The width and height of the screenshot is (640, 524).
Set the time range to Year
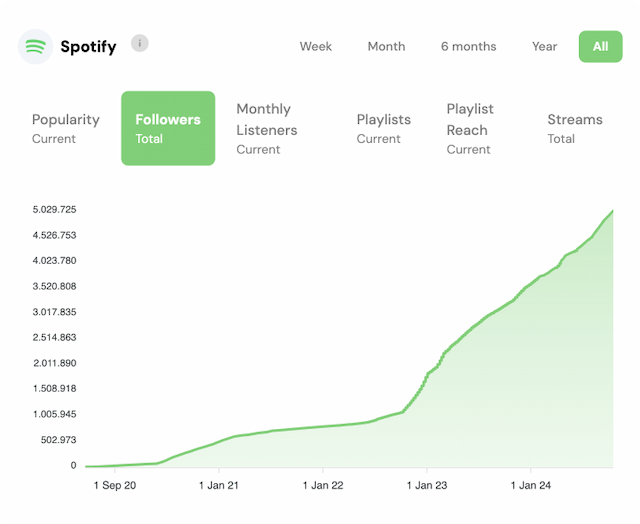click(x=544, y=47)
